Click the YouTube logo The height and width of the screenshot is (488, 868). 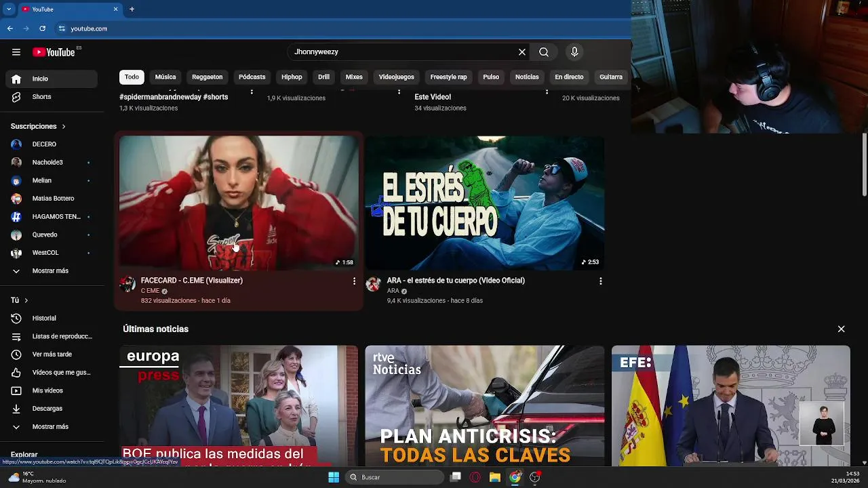[54, 52]
